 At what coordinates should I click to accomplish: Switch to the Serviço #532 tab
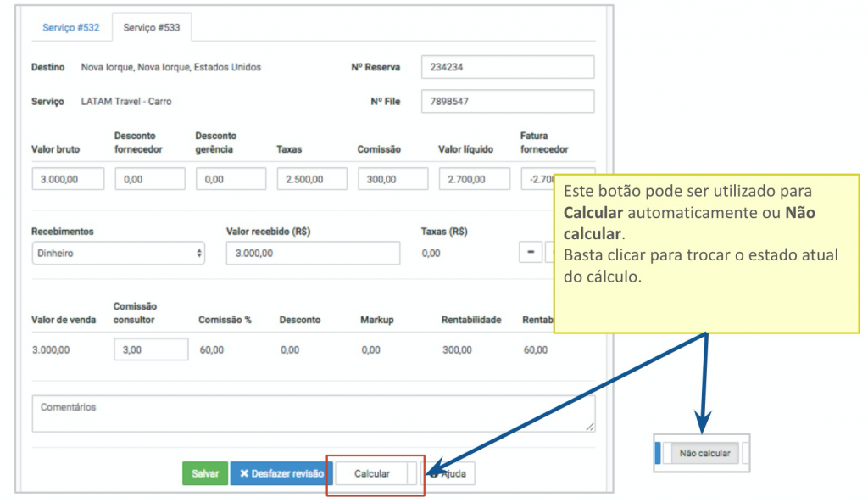pos(71,28)
